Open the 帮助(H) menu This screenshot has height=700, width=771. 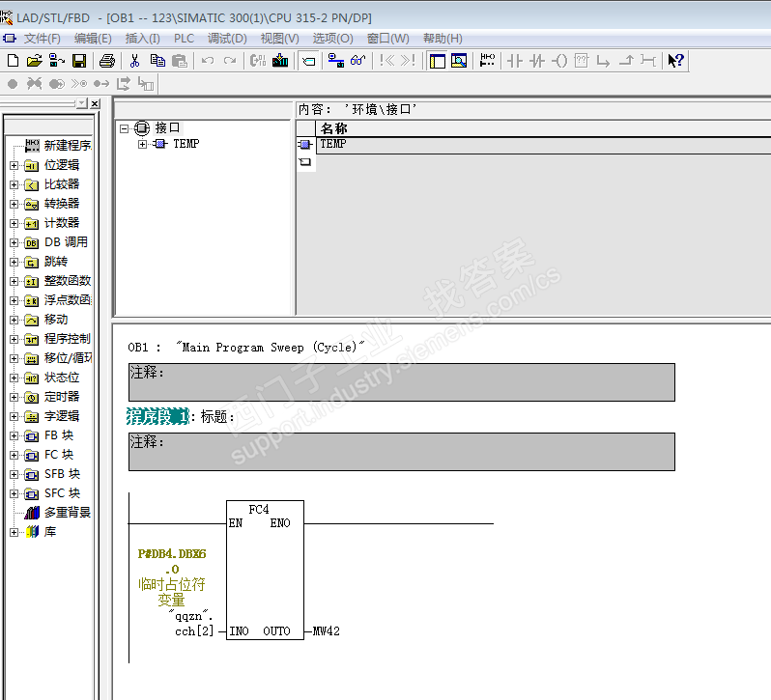coord(443,39)
